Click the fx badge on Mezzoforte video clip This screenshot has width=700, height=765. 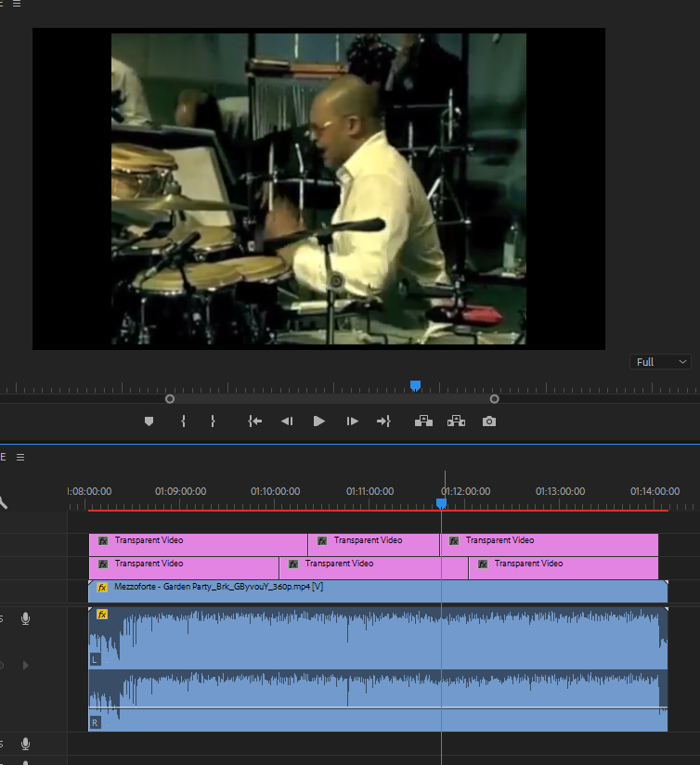click(102, 587)
